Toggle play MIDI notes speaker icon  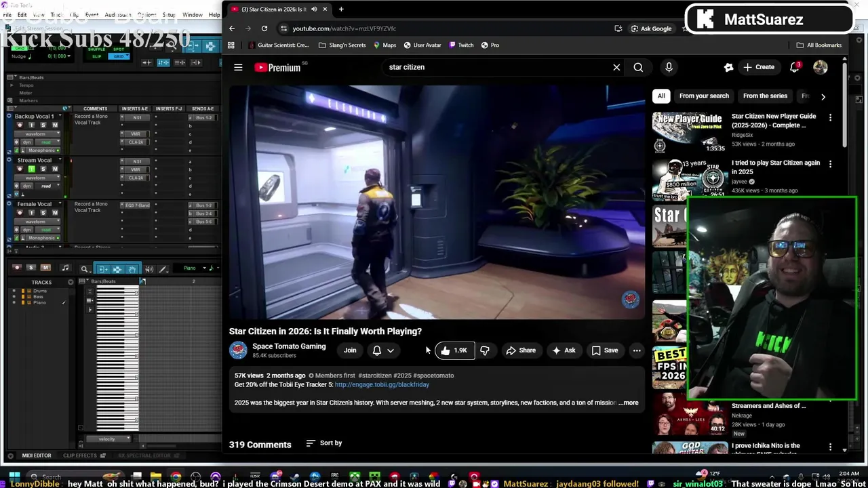click(149, 269)
